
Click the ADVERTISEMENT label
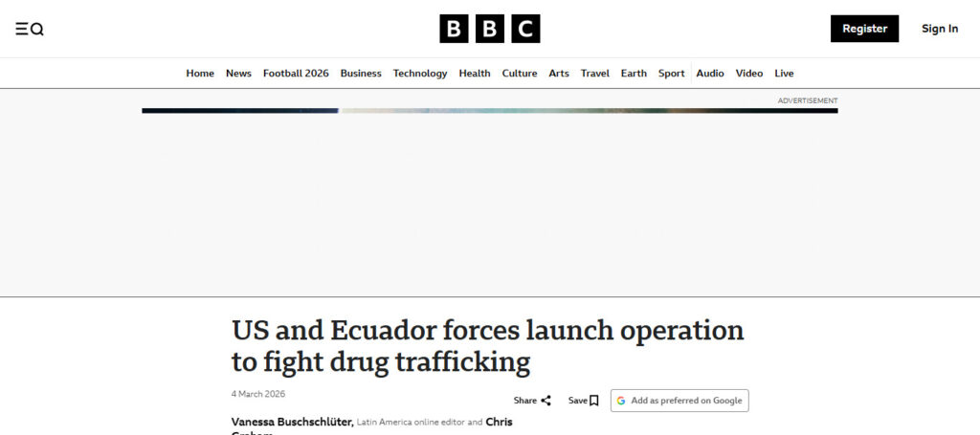[808, 100]
